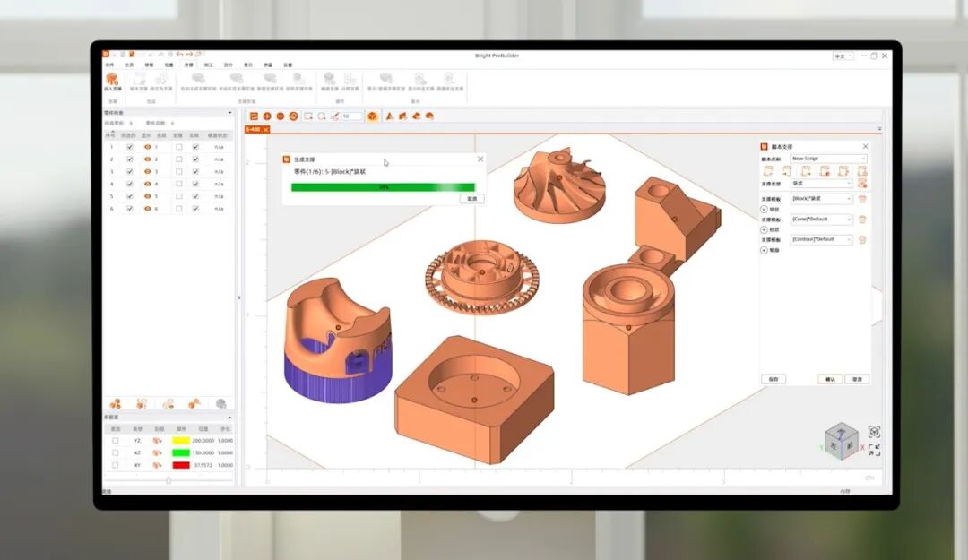968x560 pixels.
Task: Toggle the first checkbox in part row 3
Action: pyautogui.click(x=130, y=172)
